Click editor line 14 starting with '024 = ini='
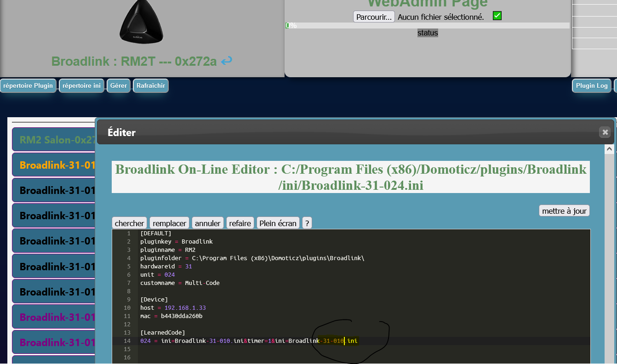 [249, 341]
